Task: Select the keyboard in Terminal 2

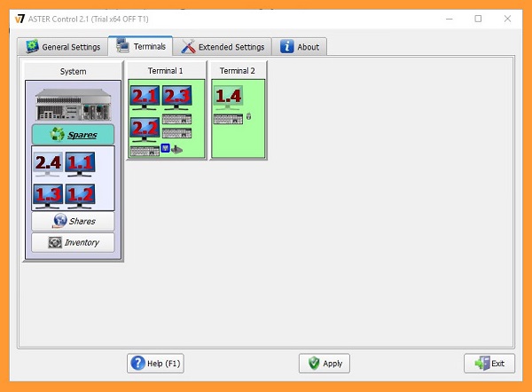Action: tap(228, 119)
